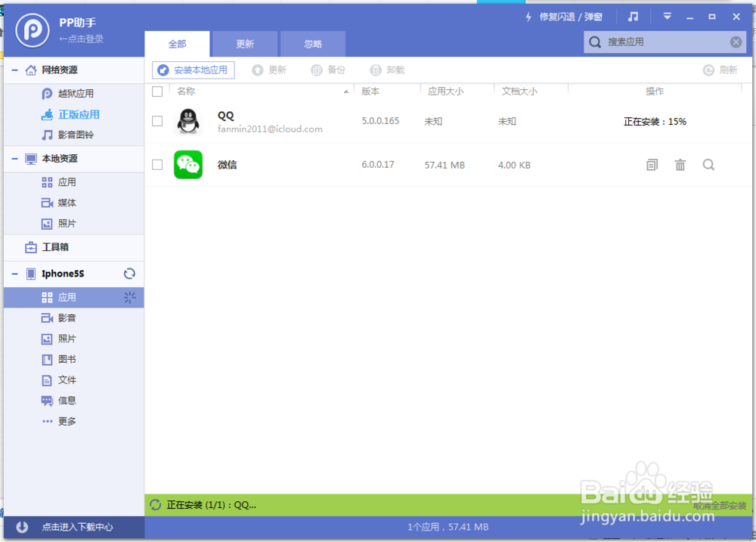Image resolution: width=756 pixels, height=542 pixels.
Task: Click backup icon in 微信 row
Action: tap(652, 165)
